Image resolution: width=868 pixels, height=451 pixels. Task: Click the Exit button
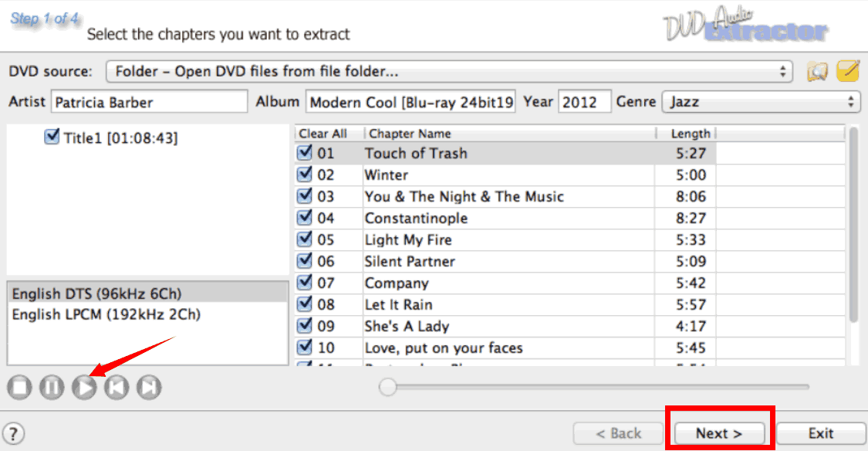click(820, 433)
